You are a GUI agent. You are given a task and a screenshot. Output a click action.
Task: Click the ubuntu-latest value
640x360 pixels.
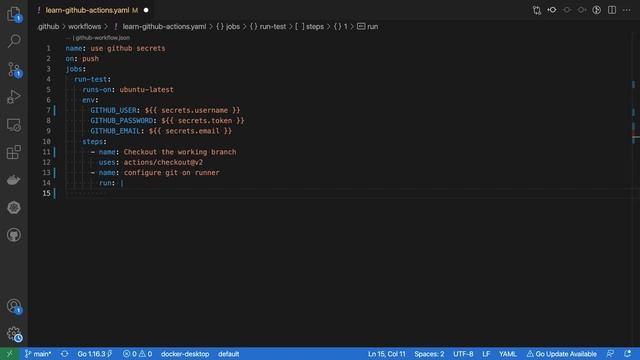pos(146,89)
